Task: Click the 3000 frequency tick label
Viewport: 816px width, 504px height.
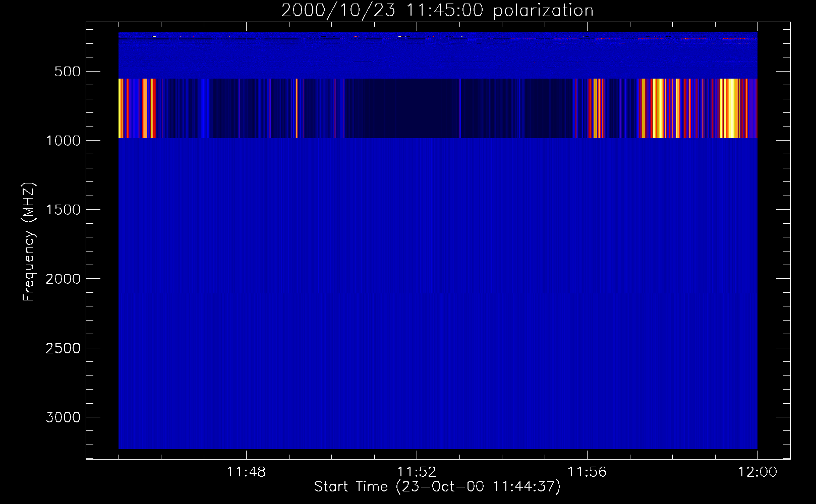Action: [x=63, y=417]
